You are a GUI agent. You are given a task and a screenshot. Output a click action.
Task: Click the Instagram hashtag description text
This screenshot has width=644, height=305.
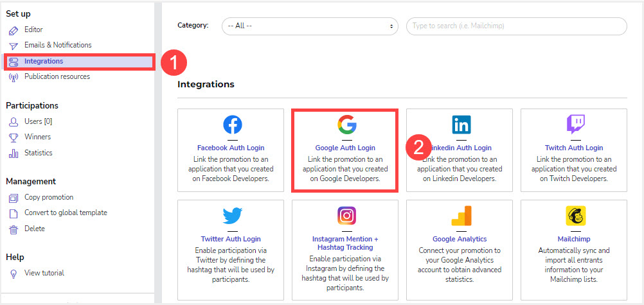pos(345,274)
